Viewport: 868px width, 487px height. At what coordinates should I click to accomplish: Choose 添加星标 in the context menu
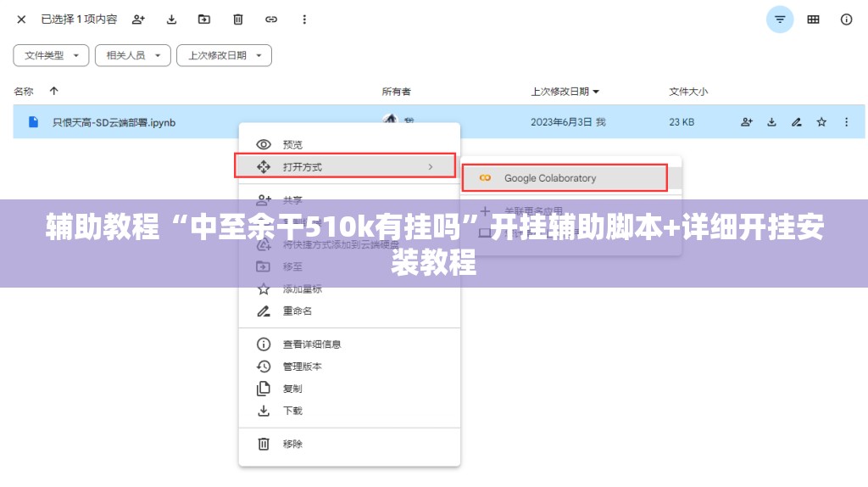pyautogui.click(x=349, y=288)
